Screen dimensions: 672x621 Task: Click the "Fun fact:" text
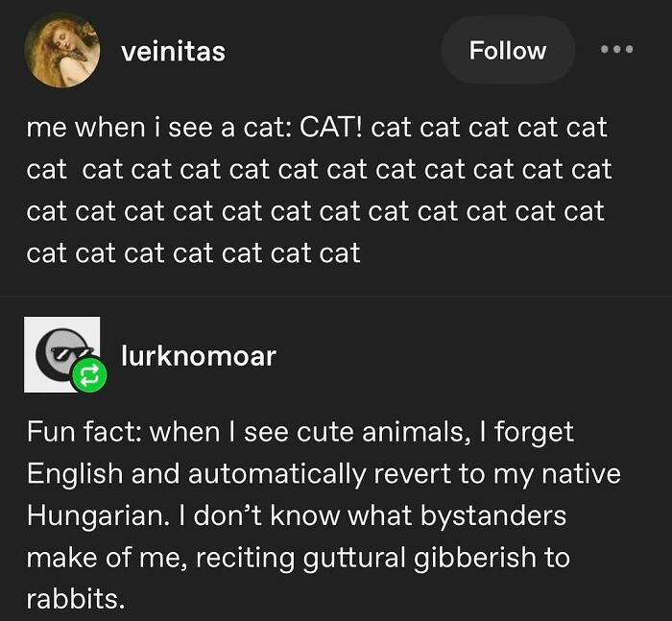point(84,432)
